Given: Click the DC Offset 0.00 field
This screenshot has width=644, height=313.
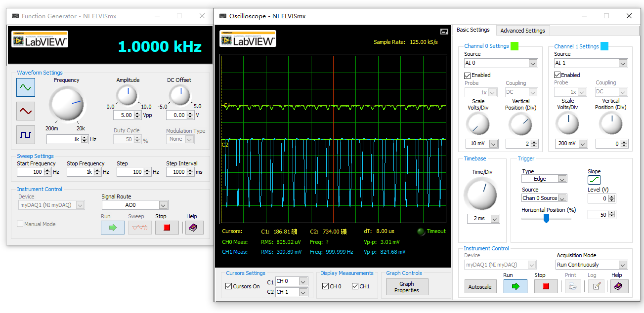Looking at the screenshot, I should (x=176, y=115).
